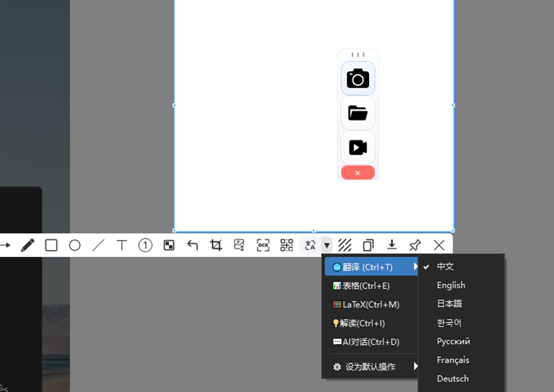Click the diagonal hatch lines icon
This screenshot has width=554, height=392.
click(x=345, y=245)
